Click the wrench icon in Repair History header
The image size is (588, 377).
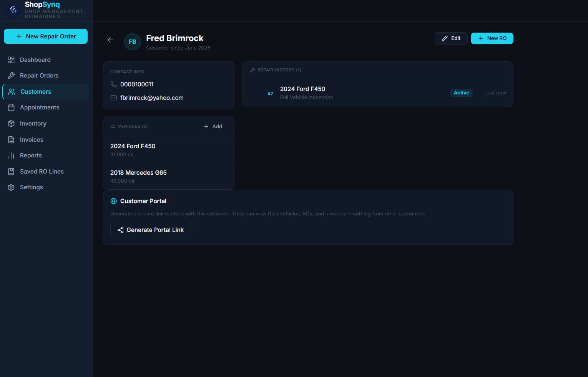point(252,70)
